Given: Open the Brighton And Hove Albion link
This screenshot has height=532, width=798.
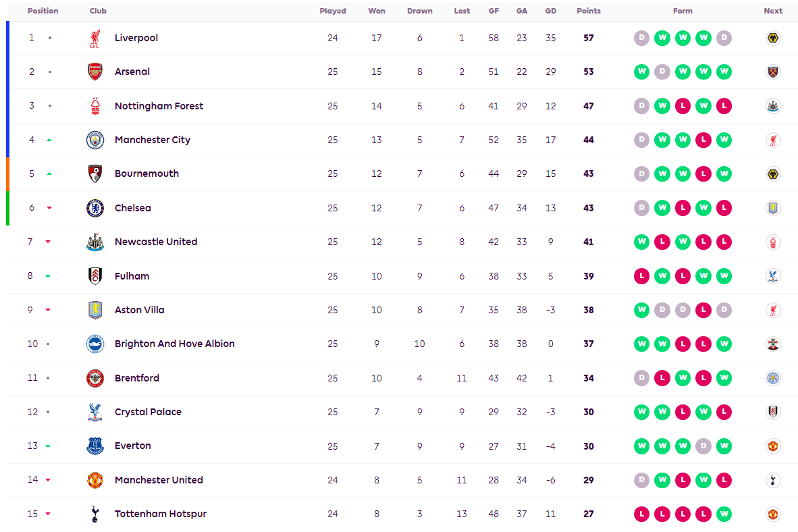Looking at the screenshot, I should coord(174,344).
